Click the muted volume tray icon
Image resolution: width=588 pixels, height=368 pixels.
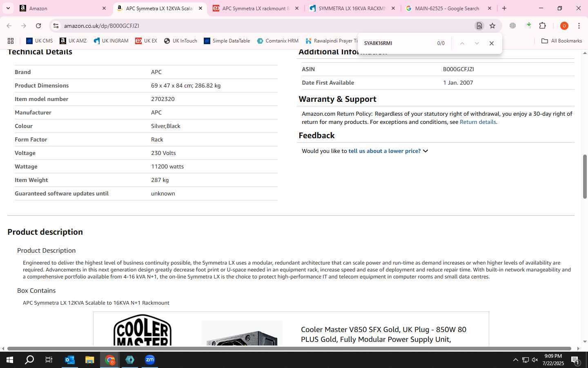tap(535, 360)
